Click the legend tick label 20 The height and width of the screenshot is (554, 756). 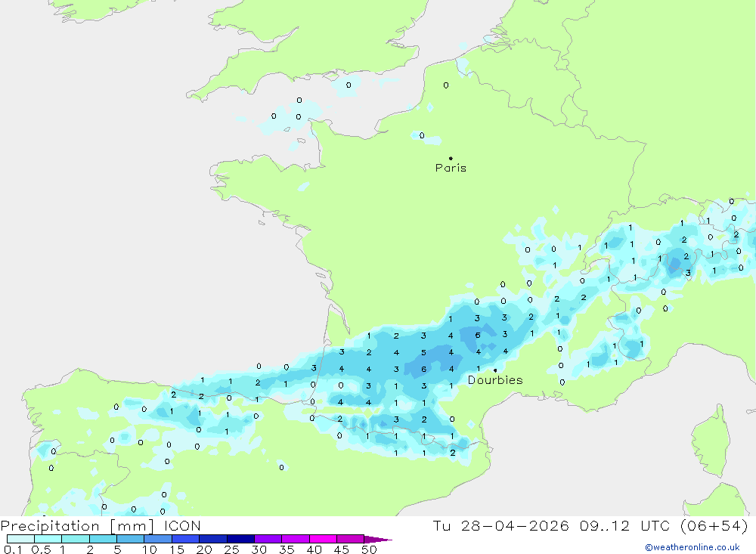[204, 549]
